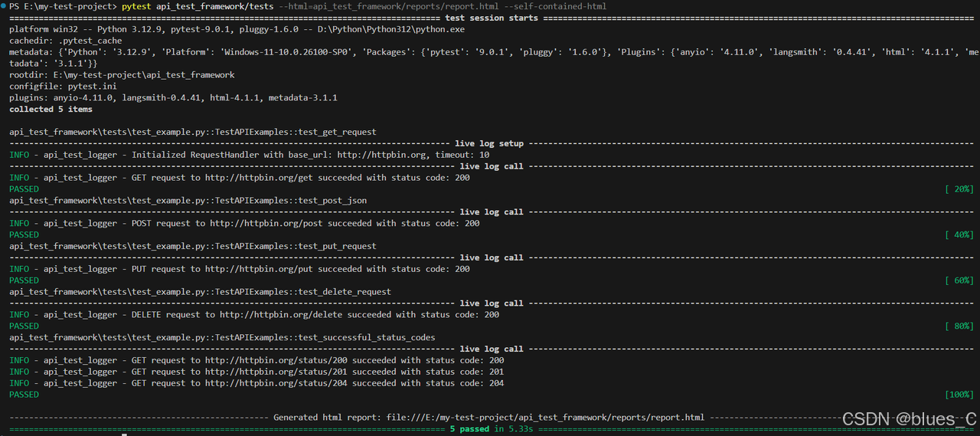Click the 'test session starts' header text
Image resolution: width=980 pixels, height=436 pixels.
tap(491, 18)
